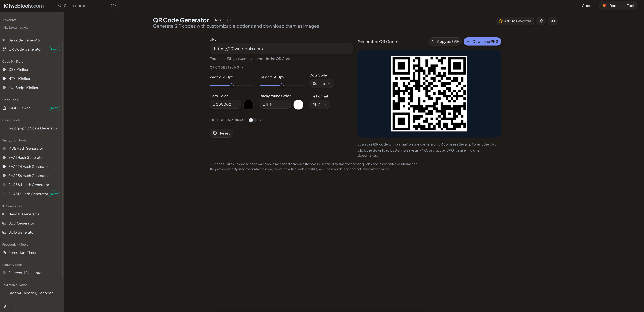The image size is (644, 312).
Task: Open the Pomodoro Timer tool
Action: [22, 253]
